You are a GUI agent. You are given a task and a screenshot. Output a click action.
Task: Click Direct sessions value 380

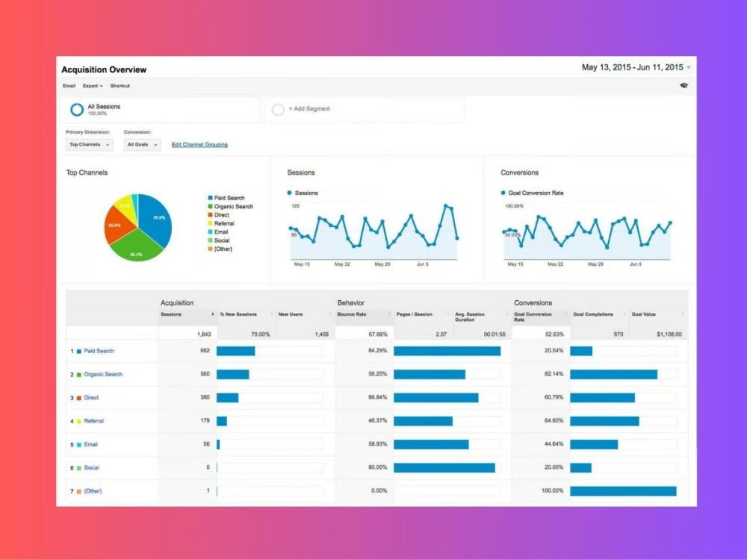[x=205, y=397]
